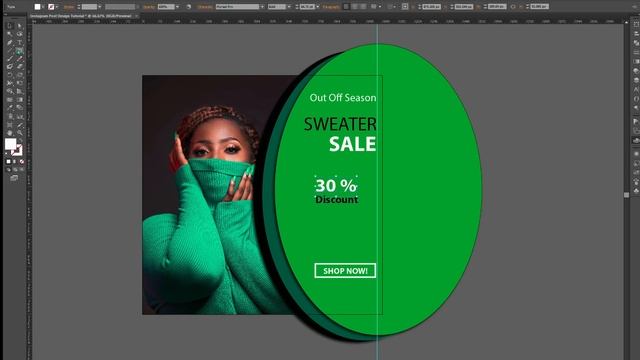Select the Hand tool
This screenshot has height=360, width=640.
point(9,133)
